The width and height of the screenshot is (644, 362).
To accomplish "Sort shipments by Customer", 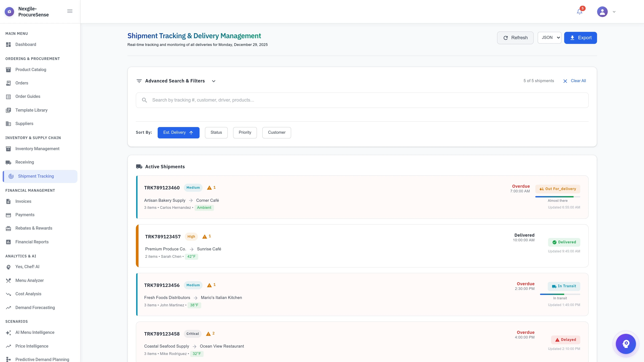I will click(277, 132).
